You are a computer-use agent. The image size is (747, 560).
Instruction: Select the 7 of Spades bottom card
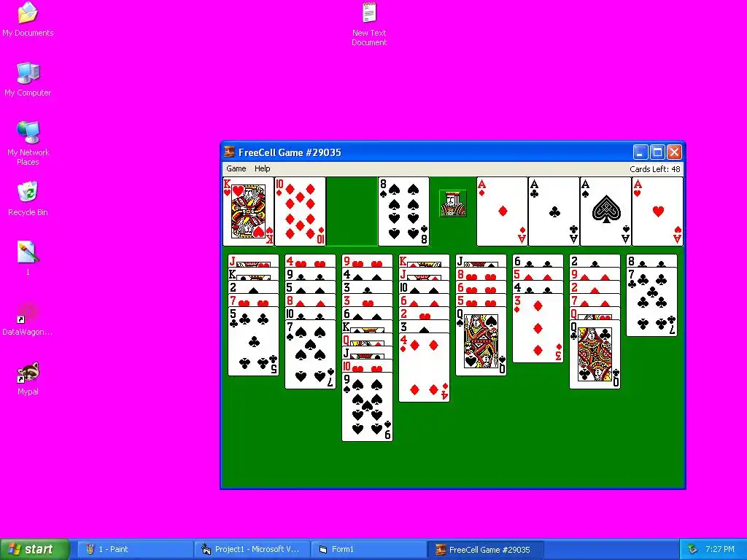click(x=310, y=355)
